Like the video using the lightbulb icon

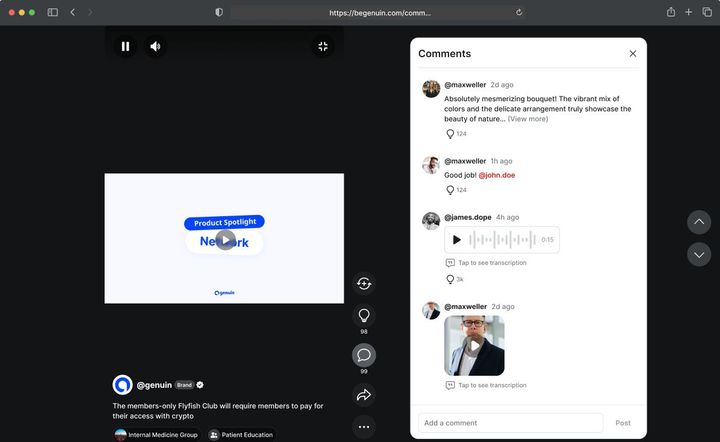pyautogui.click(x=364, y=315)
